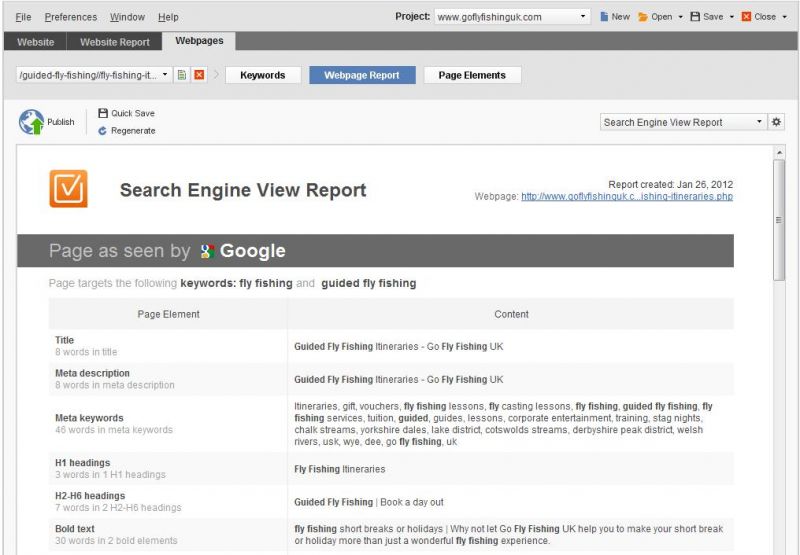This screenshot has height=555, width=800.
Task: Click the breadcrumb arrow before Keywords
Action: [x=216, y=75]
